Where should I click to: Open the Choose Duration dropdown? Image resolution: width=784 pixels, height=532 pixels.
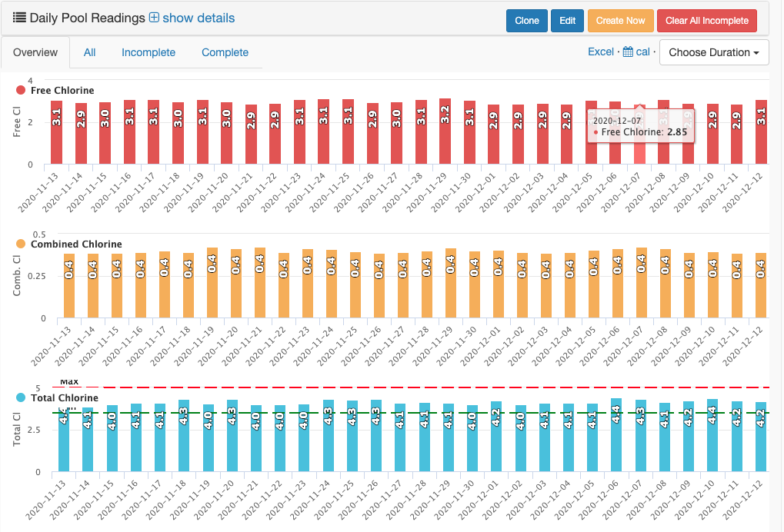714,52
